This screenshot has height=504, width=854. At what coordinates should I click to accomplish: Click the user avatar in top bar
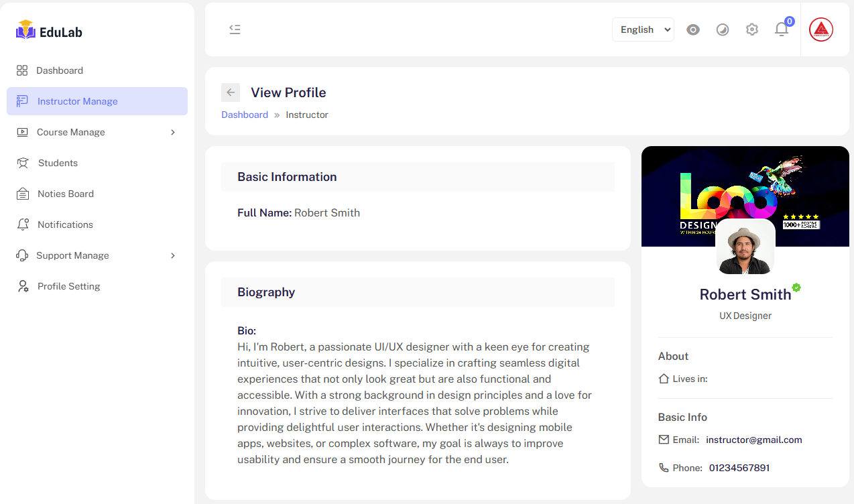point(821,29)
